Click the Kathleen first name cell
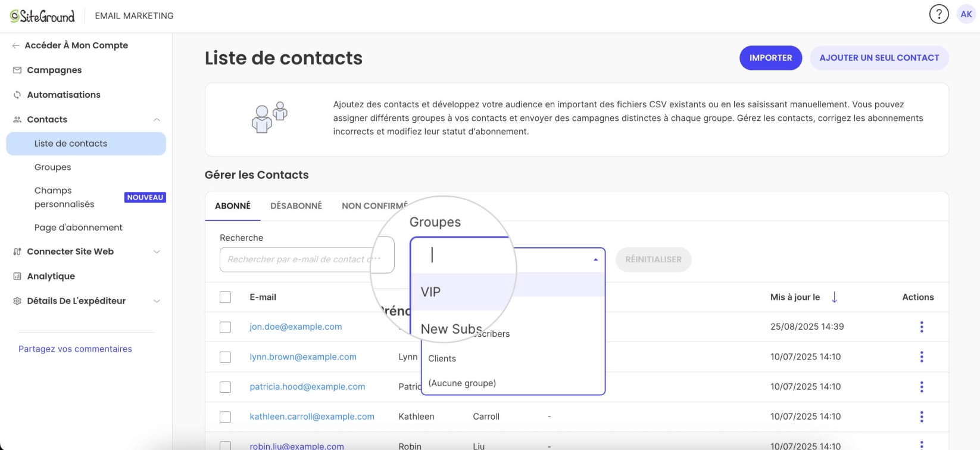 point(416,417)
